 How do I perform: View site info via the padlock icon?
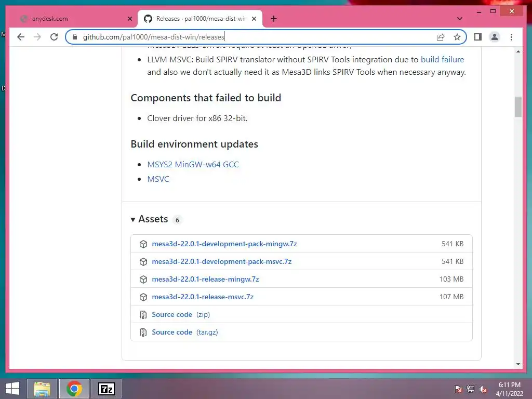pos(75,37)
